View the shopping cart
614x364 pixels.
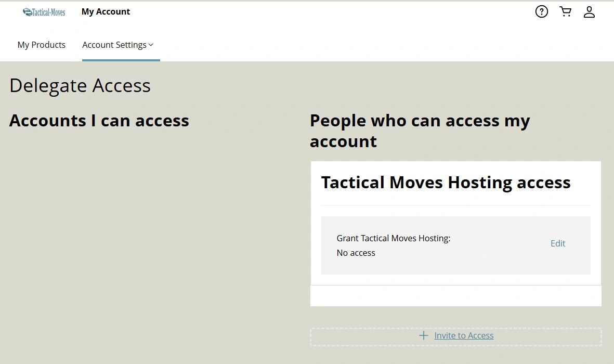pyautogui.click(x=565, y=11)
